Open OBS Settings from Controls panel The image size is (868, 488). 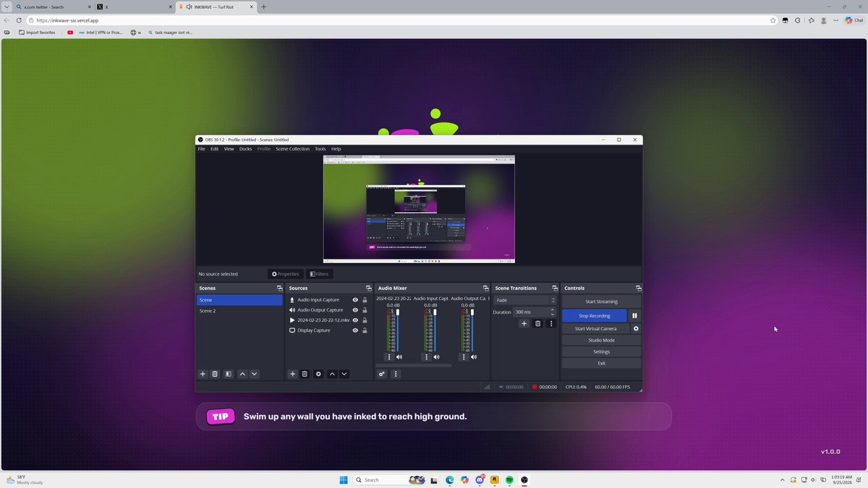[601, 351]
